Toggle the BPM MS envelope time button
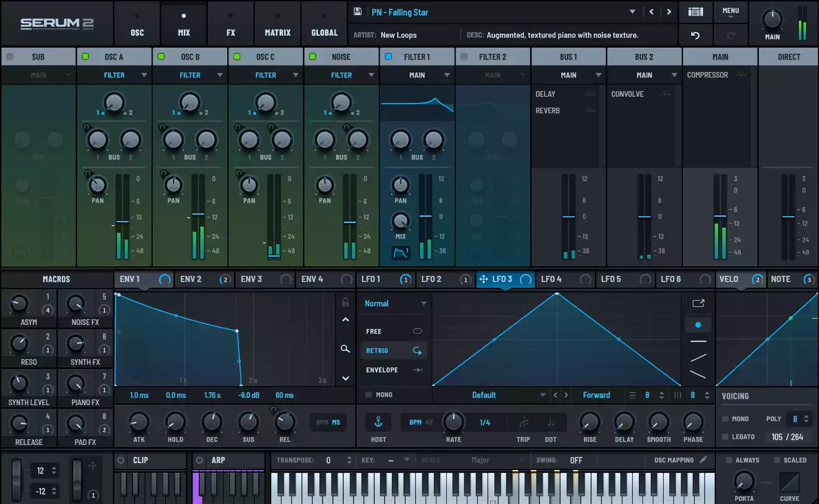This screenshot has height=504, width=819. tap(328, 422)
